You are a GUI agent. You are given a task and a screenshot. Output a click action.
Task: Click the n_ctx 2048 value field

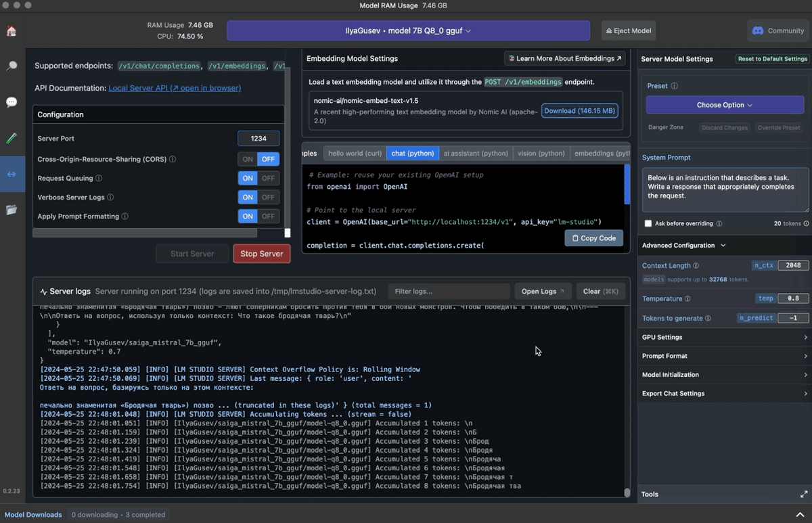tap(793, 266)
